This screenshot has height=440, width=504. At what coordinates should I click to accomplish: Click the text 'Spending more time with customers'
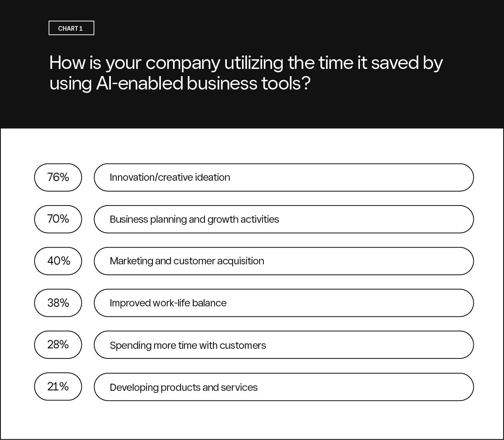click(x=188, y=345)
